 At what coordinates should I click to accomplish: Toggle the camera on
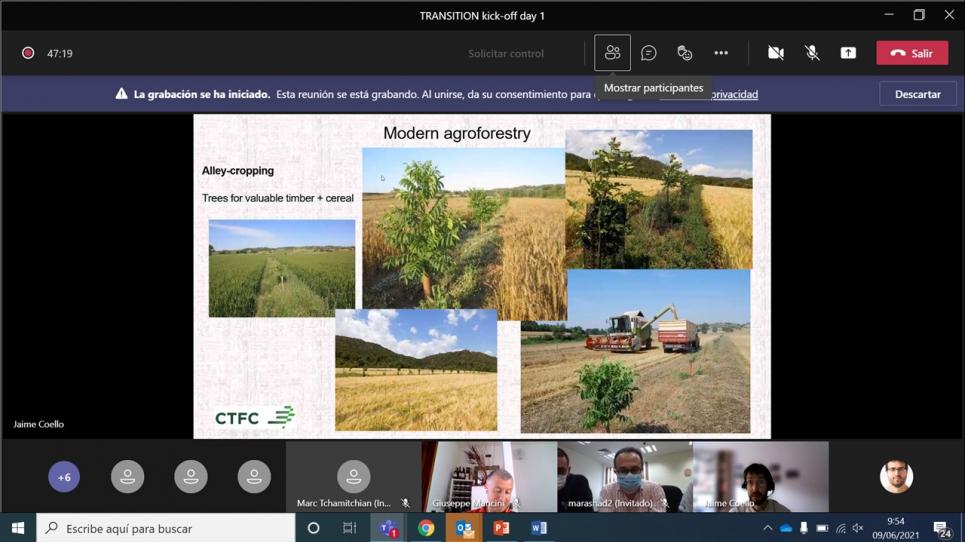[775, 53]
